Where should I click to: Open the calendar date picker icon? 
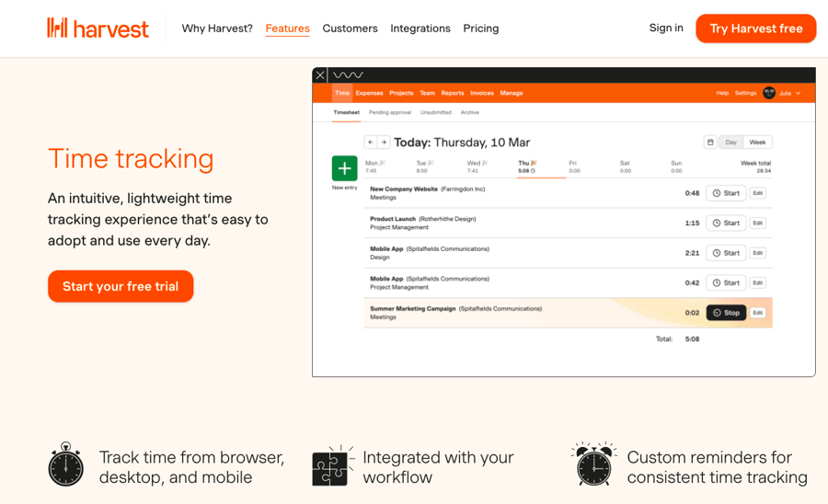click(710, 142)
